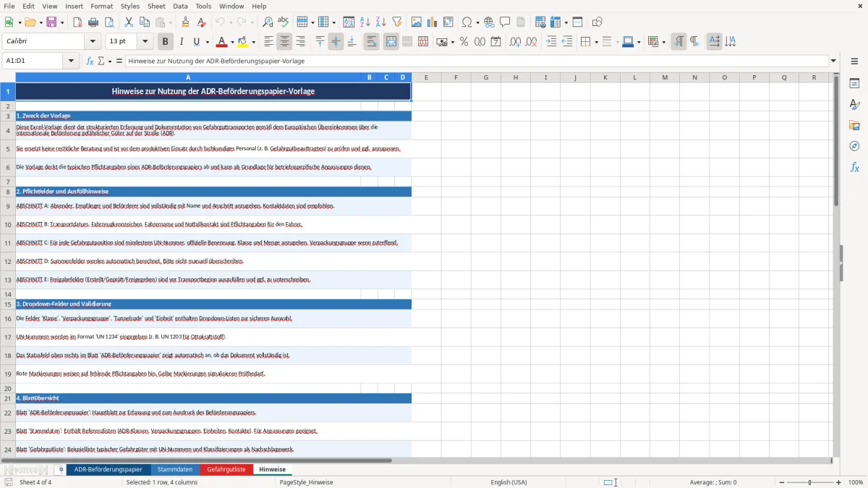The height and width of the screenshot is (488, 868).
Task: Toggle Center Vertically alignment
Action: point(336,42)
